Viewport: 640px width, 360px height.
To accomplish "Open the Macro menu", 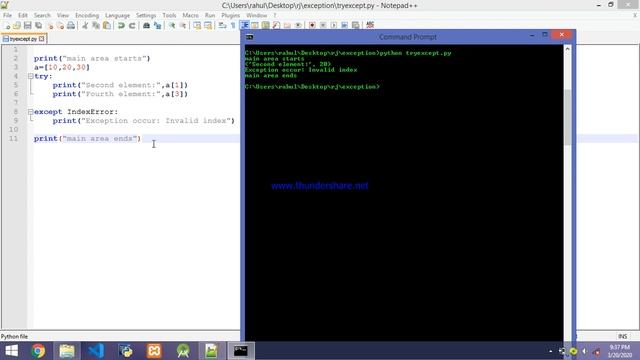I will [190, 15].
